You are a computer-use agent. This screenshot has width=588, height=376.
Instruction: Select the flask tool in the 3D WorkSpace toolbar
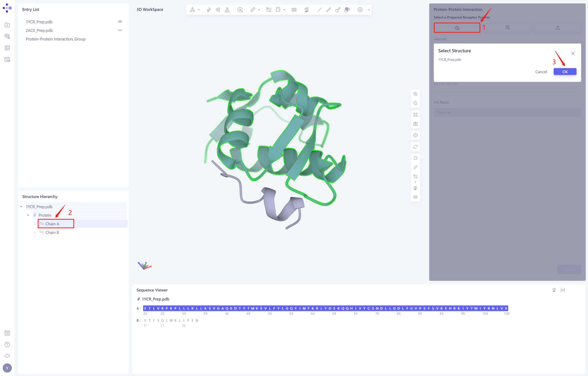[x=227, y=10]
